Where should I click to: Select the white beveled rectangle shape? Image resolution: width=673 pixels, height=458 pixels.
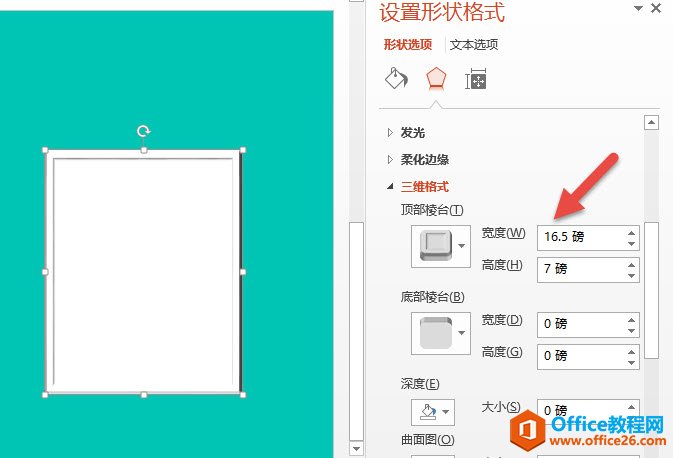tap(144, 272)
